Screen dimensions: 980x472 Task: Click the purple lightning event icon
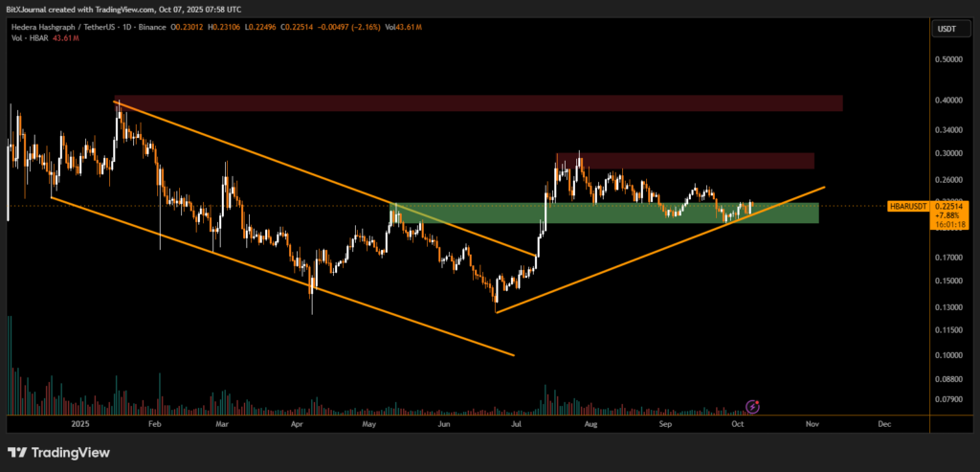[x=752, y=407]
